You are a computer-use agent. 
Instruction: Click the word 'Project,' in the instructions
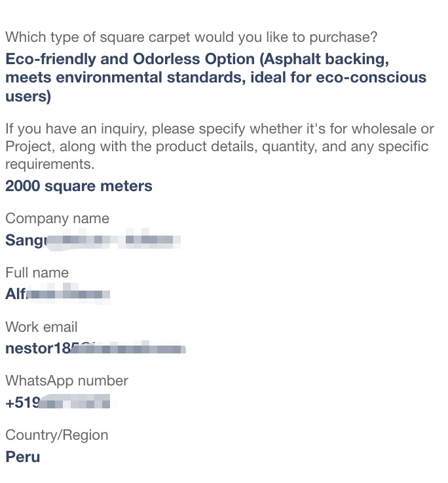point(30,147)
